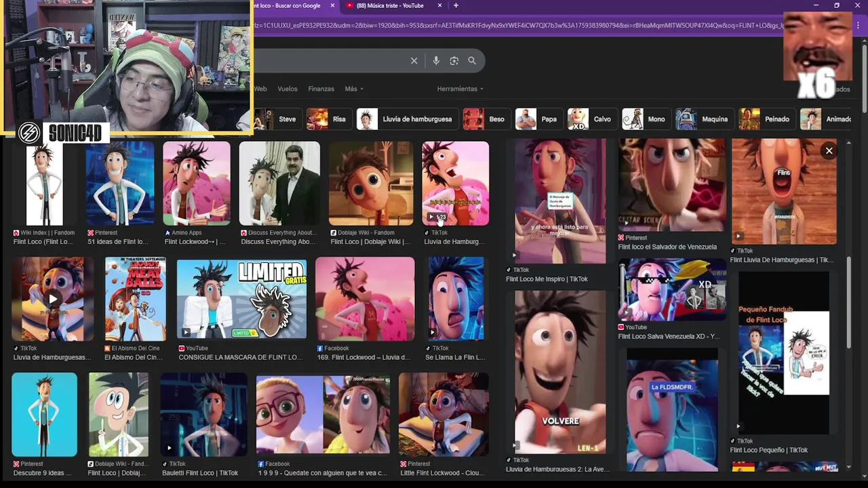Open Descubre 9 ideas Pinterest link
Image resolution: width=868 pixels, height=488 pixels.
(43, 473)
